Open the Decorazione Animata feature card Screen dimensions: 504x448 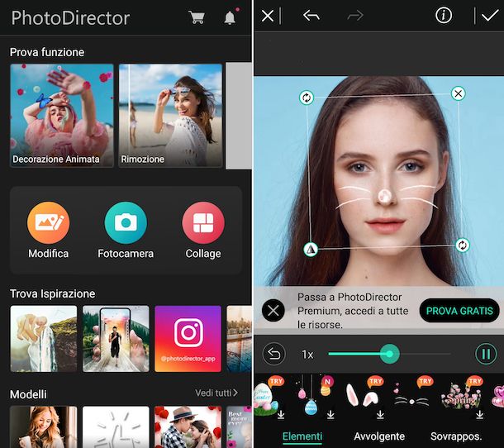62,115
